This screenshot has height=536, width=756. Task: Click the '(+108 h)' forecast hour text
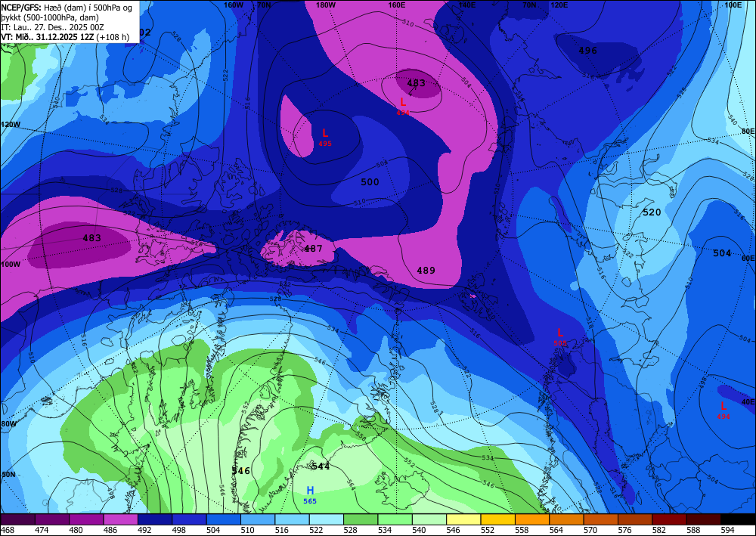pos(113,37)
